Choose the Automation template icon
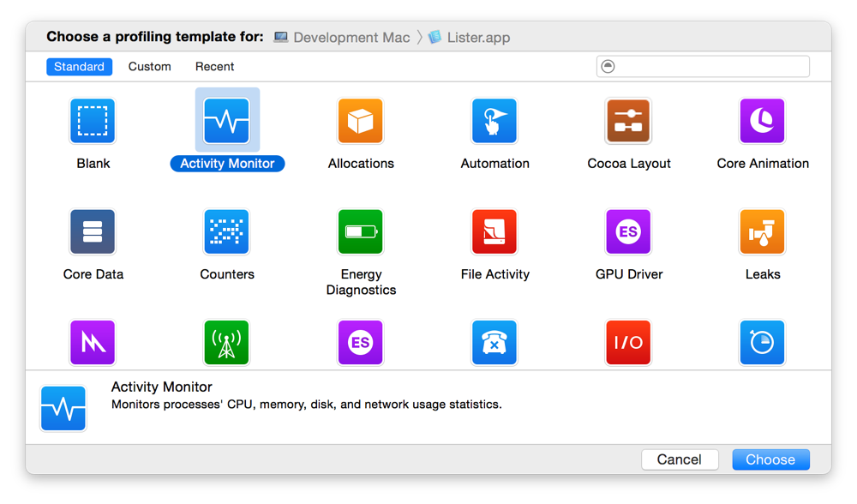Image resolution: width=857 pixels, height=504 pixels. click(494, 121)
